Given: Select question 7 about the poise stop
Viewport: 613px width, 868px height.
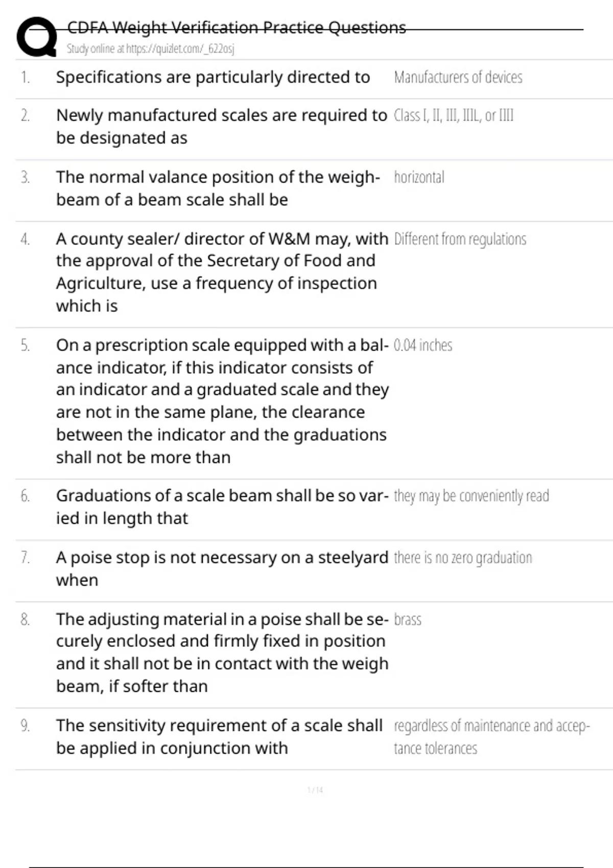Looking at the screenshot, I should coord(222,568).
